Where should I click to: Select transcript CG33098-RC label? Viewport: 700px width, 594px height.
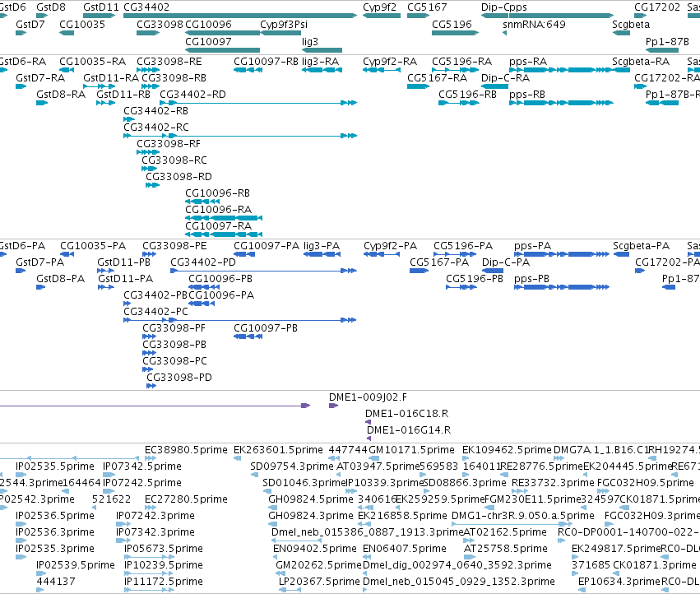(x=174, y=160)
